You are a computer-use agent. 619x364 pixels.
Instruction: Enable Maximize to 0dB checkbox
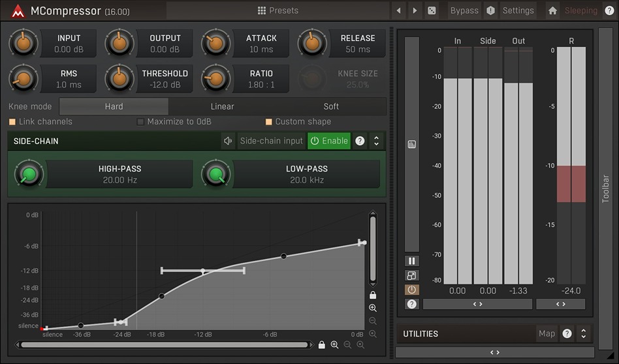(x=140, y=122)
